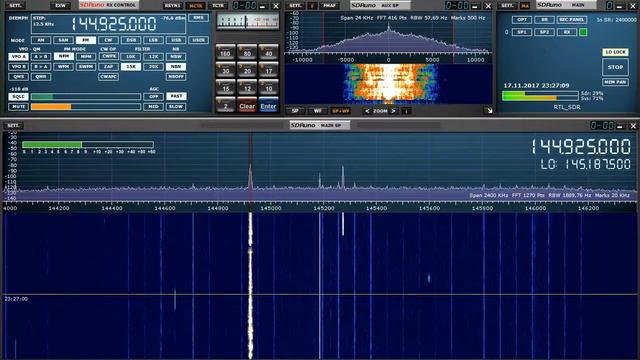Select the WFM FM mode
This screenshot has width=640, height=360.
pyautogui.click(x=63, y=67)
